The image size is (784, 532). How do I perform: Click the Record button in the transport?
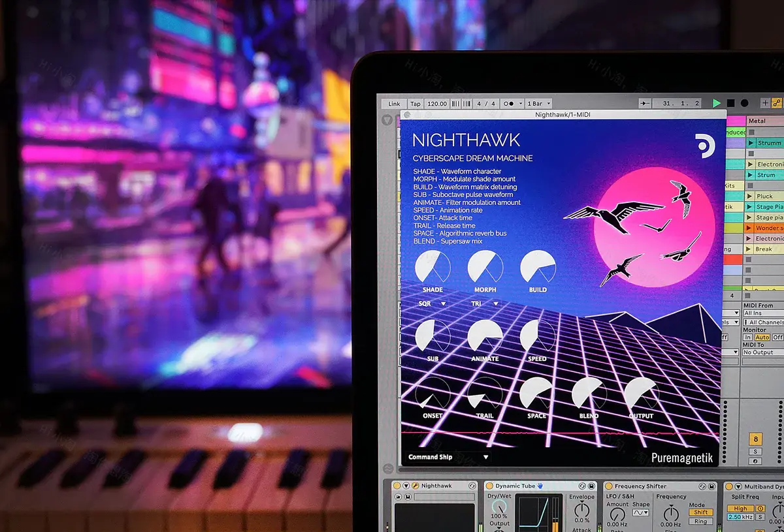point(744,103)
